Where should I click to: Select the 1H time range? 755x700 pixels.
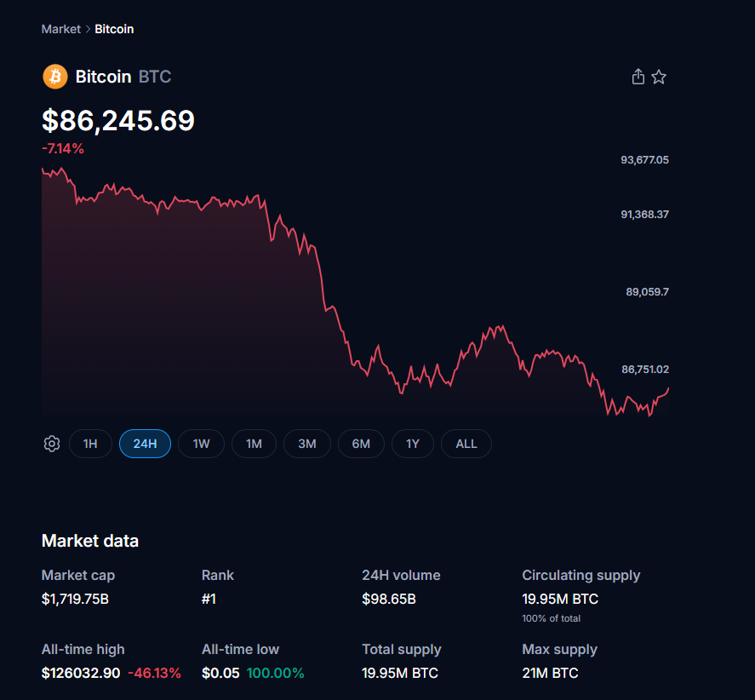click(x=90, y=444)
